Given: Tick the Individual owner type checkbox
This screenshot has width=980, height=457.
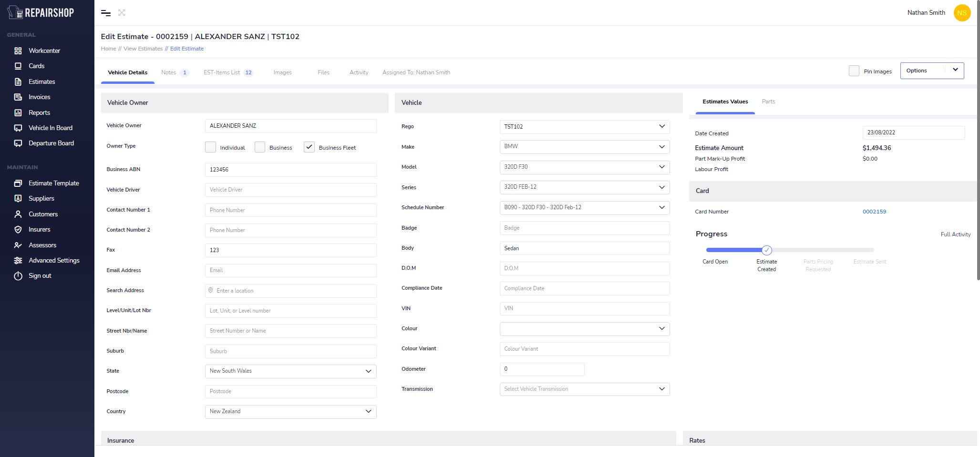Looking at the screenshot, I should pyautogui.click(x=210, y=147).
